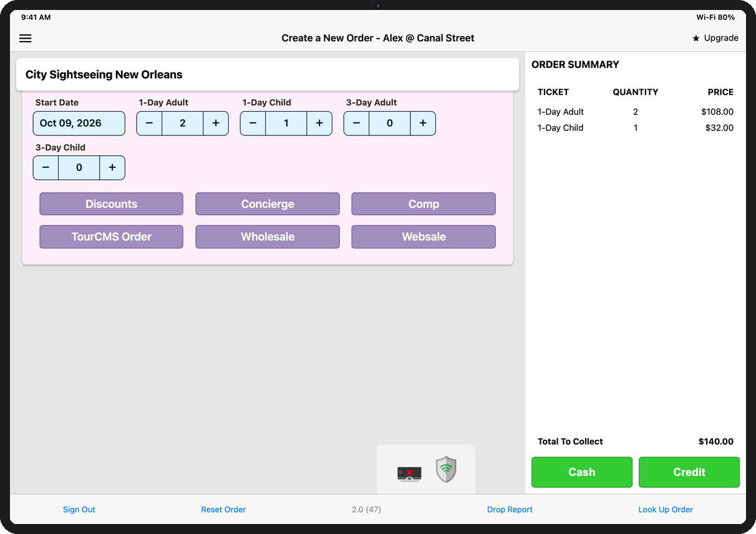This screenshot has height=534, width=756.
Task: Open the Discounts options
Action: coord(112,204)
